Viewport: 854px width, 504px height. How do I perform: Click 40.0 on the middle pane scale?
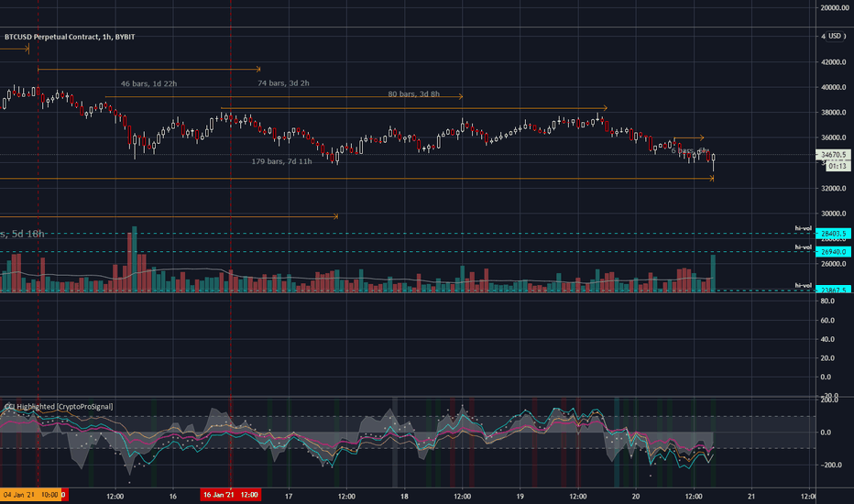coord(827,339)
